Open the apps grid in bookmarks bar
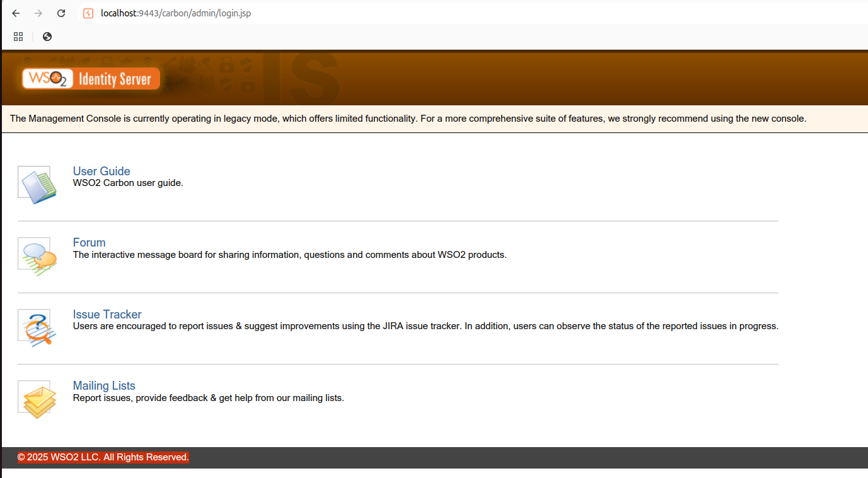 point(18,37)
